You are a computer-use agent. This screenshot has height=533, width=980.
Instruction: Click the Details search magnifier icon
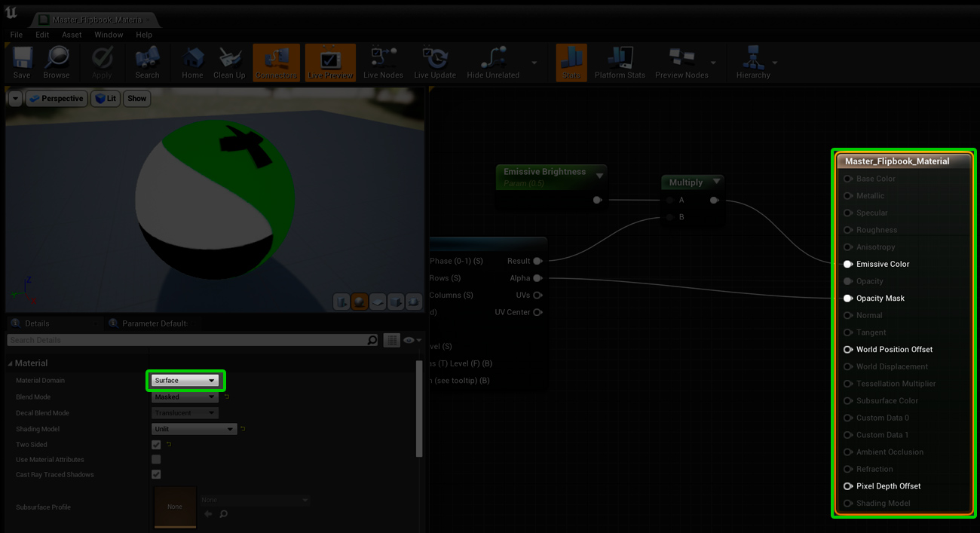click(372, 340)
